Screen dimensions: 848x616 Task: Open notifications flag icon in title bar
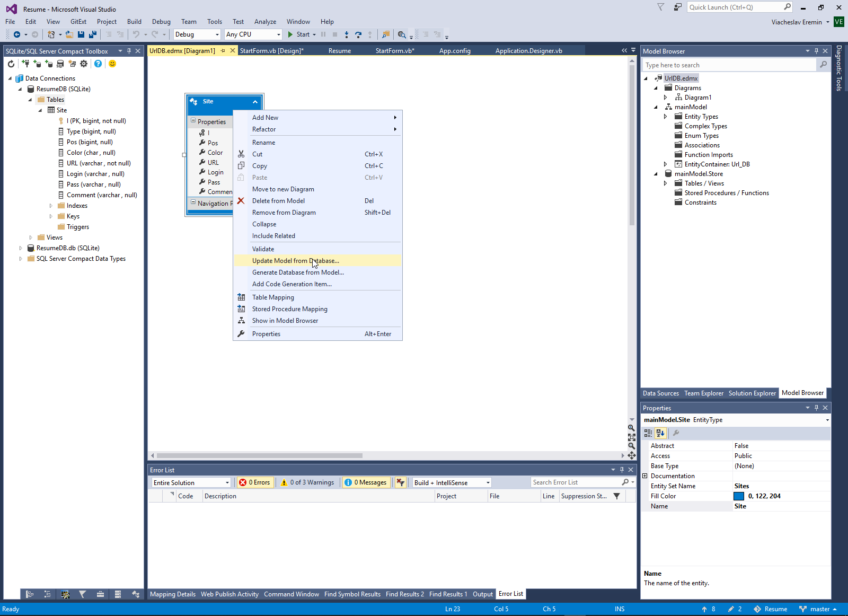click(x=660, y=7)
